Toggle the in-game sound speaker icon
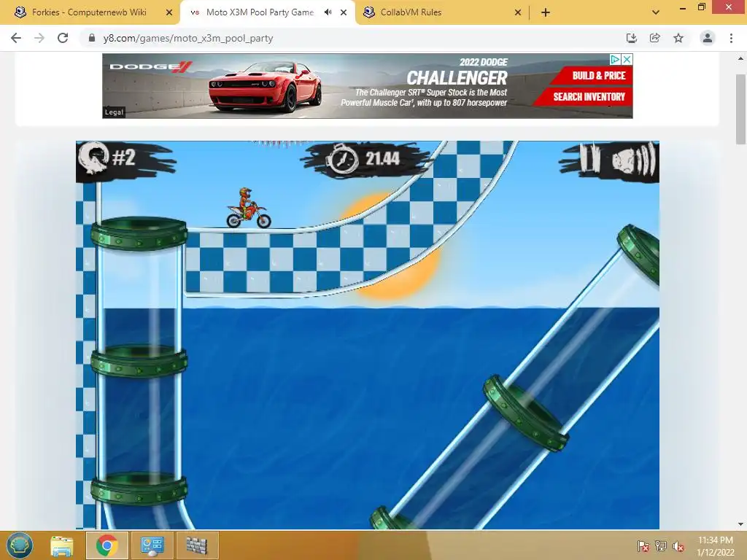 click(x=633, y=160)
